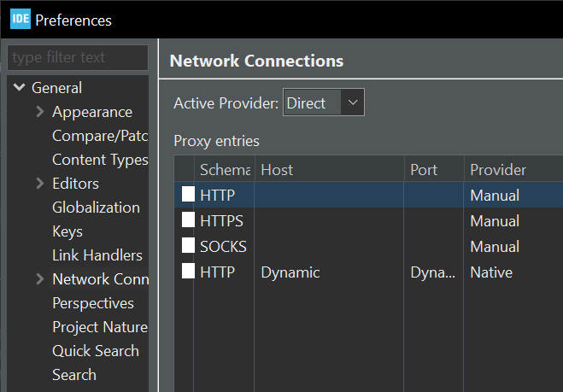The width and height of the screenshot is (563, 392).
Task: Collapse the General tree node
Action: point(19,88)
